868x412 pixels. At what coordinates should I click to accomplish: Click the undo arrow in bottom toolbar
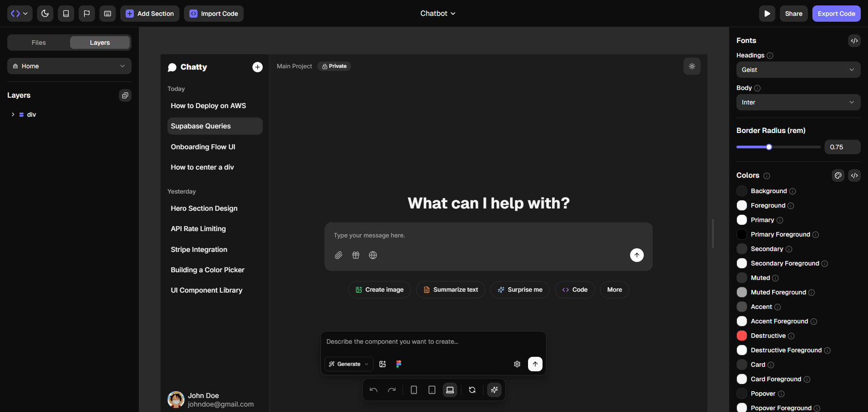373,390
